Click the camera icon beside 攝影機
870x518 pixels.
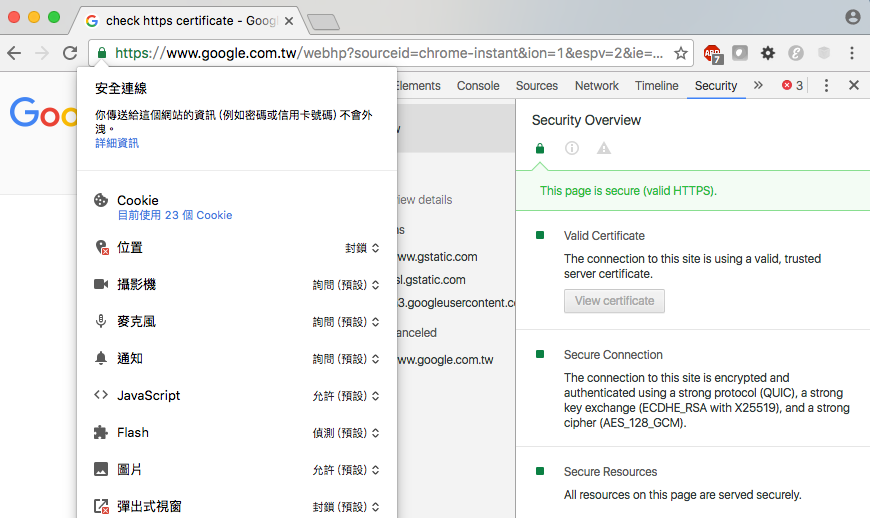click(101, 285)
